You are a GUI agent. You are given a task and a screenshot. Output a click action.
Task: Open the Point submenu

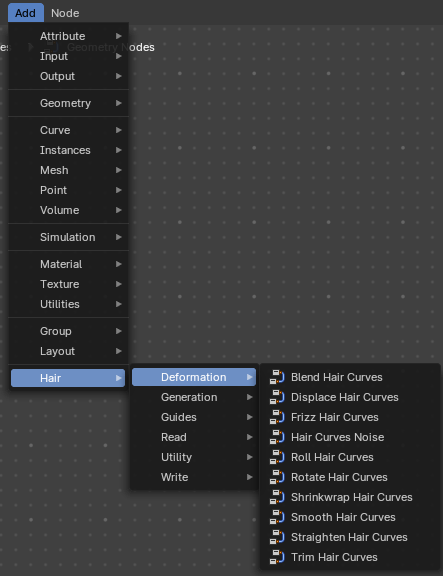tap(68, 190)
